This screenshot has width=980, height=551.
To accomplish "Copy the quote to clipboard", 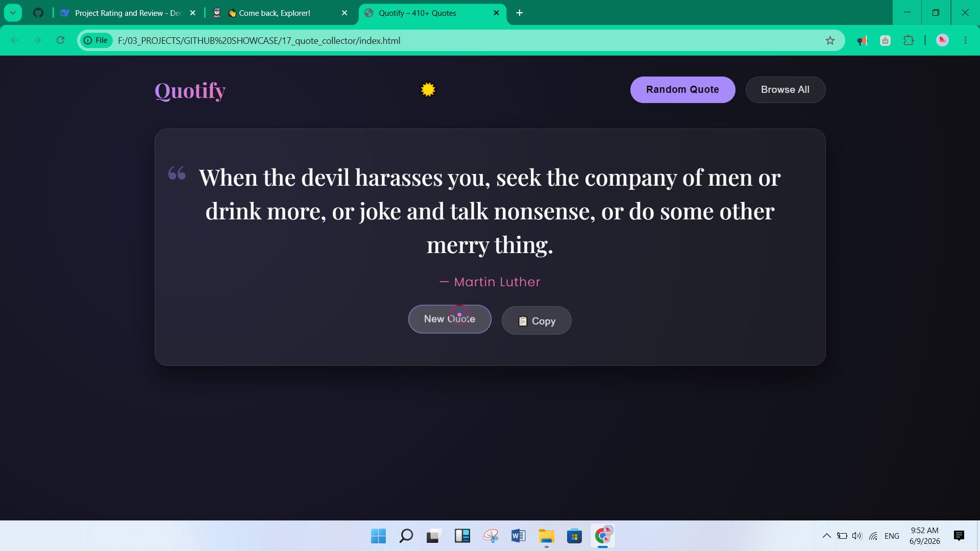I will click(x=536, y=320).
